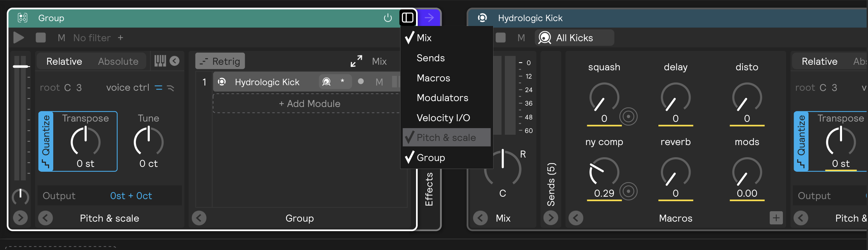Open the All Kicks preset selector

tap(575, 38)
